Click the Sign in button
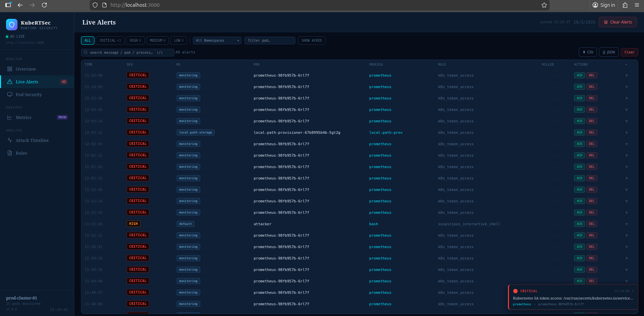644x316 pixels. [x=604, y=5]
